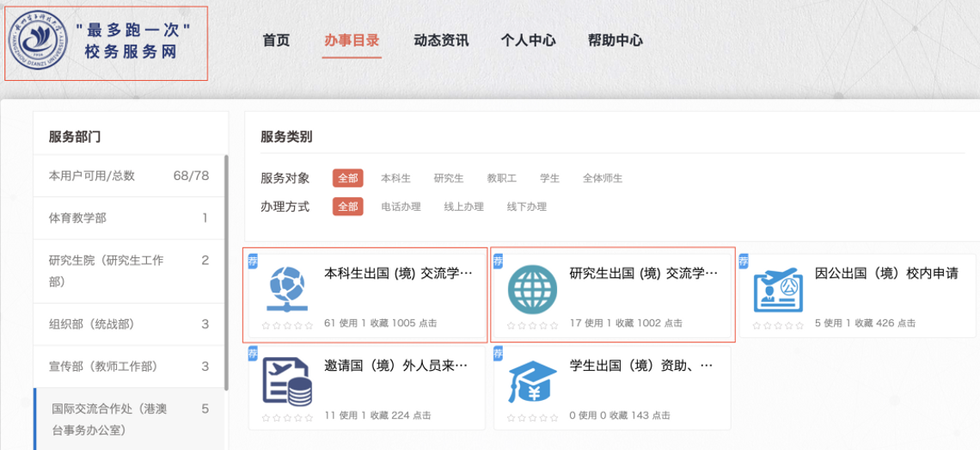This screenshot has width=980, height=450.
Task: Click star rating under 本科生出国(境)交流 card
Action: [x=287, y=324]
